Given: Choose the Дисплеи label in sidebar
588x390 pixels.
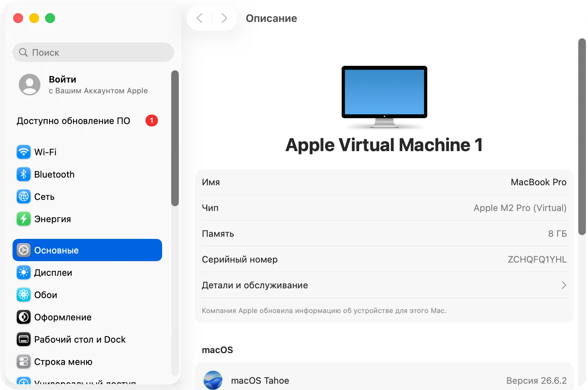Looking at the screenshot, I should [x=53, y=273].
